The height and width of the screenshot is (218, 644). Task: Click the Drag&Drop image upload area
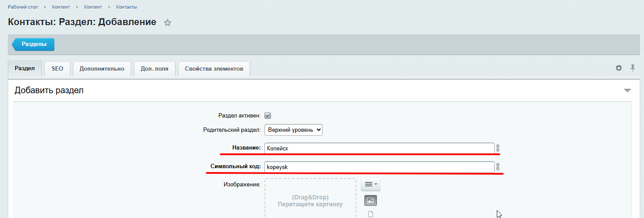(x=310, y=200)
